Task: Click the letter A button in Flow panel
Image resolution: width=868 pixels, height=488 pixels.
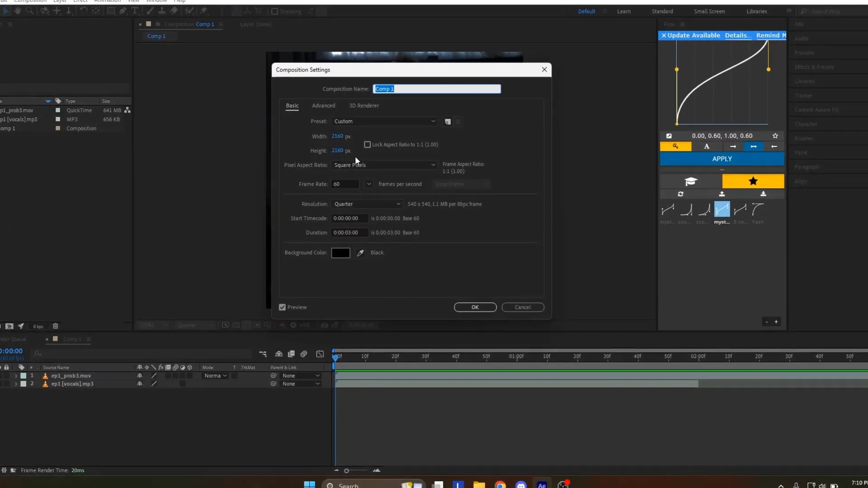Action: click(x=707, y=146)
